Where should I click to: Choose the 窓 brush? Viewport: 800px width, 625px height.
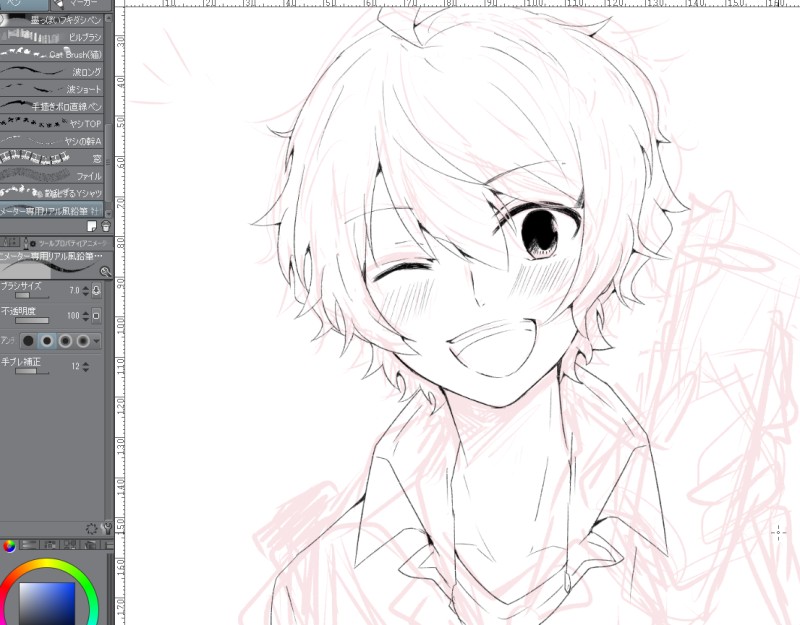tap(52, 158)
